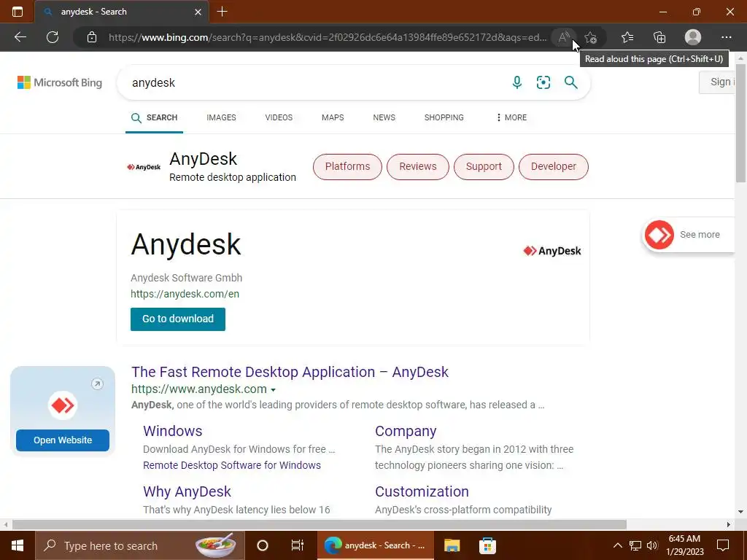The image size is (747, 560).
Task: Open the volume tray icon
Action: coord(652,545)
